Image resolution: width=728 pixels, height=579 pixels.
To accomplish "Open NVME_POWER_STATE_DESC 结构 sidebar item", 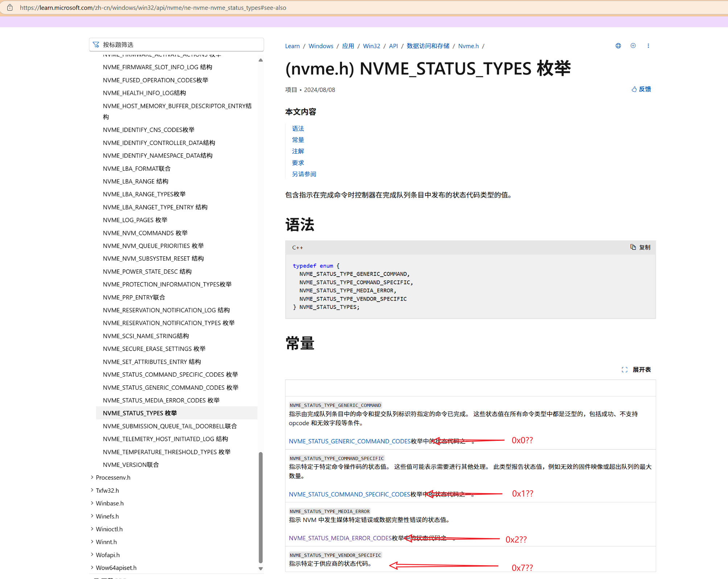I will point(147,272).
